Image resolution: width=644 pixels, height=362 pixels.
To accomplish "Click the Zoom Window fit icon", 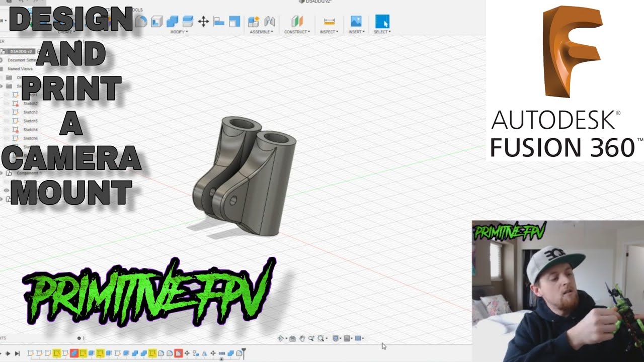I will (x=321, y=338).
